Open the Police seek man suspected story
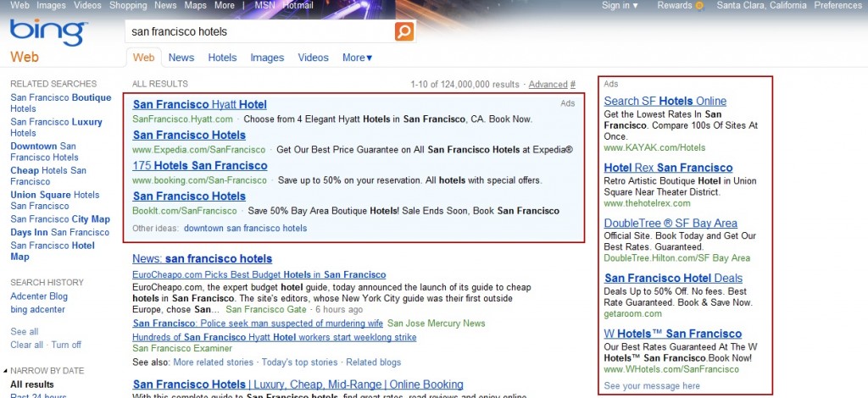Screen dimensions: 868x398 tap(258, 323)
